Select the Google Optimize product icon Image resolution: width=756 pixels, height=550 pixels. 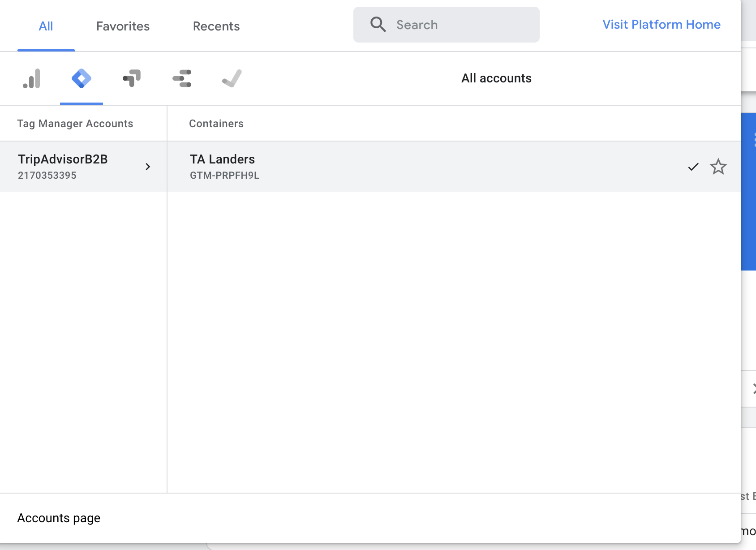(132, 78)
